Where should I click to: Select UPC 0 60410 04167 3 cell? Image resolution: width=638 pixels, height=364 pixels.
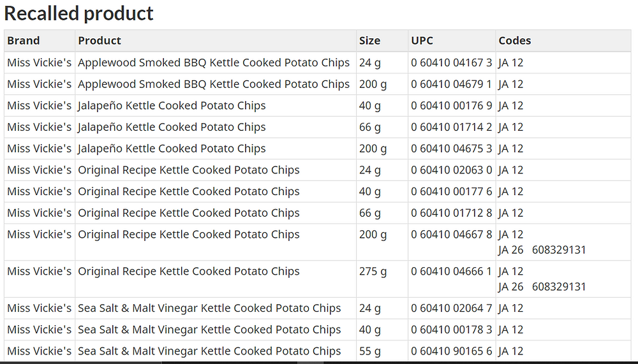coord(452,62)
